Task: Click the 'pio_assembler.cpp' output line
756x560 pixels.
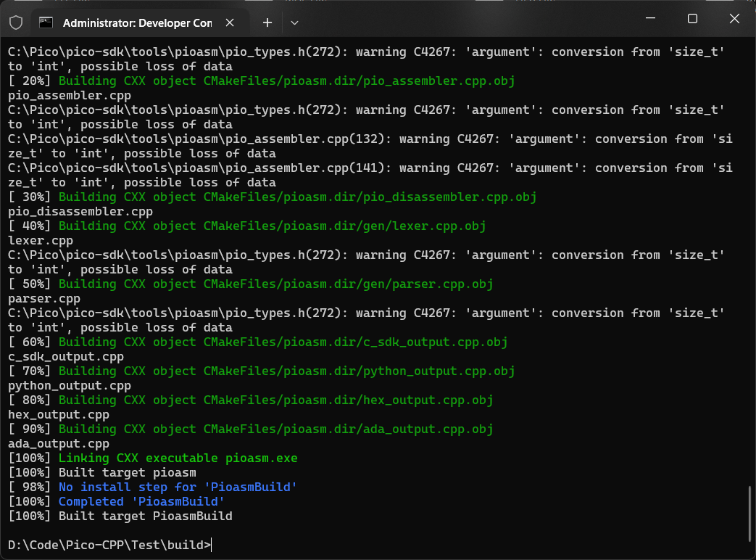Action: (x=70, y=96)
